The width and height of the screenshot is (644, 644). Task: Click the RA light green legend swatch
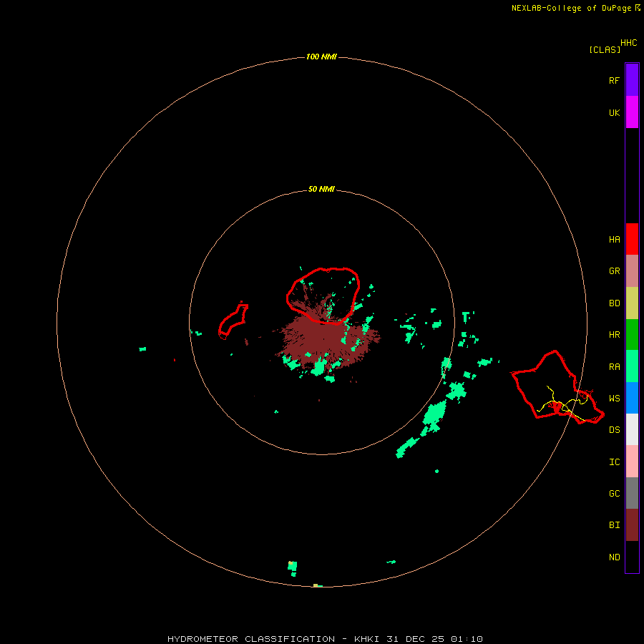click(x=632, y=366)
